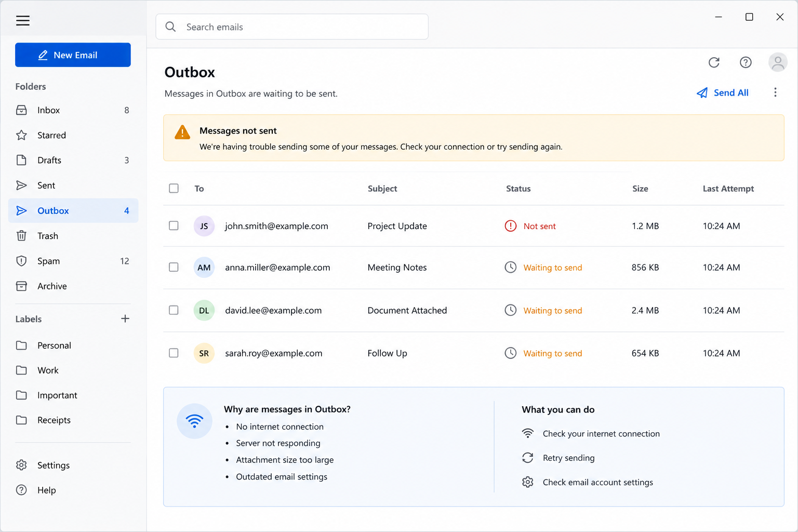
Task: Click the Starred star icon
Action: tap(21, 135)
